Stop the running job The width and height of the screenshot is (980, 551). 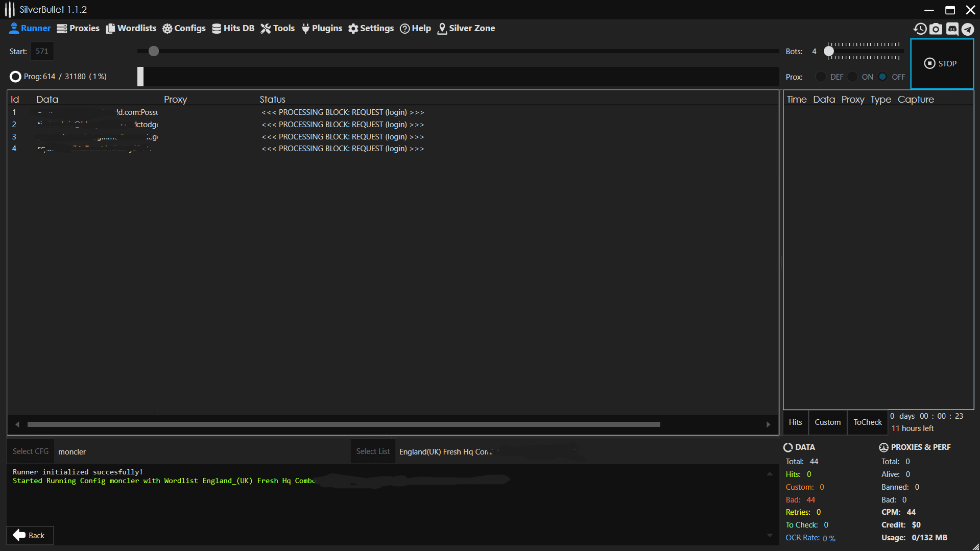click(x=941, y=64)
